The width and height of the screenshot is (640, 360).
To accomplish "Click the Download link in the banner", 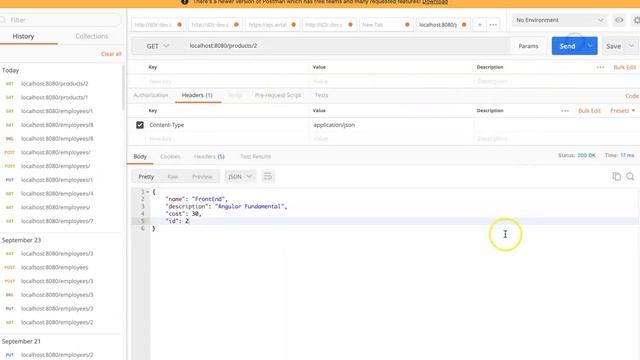I will (435, 2).
